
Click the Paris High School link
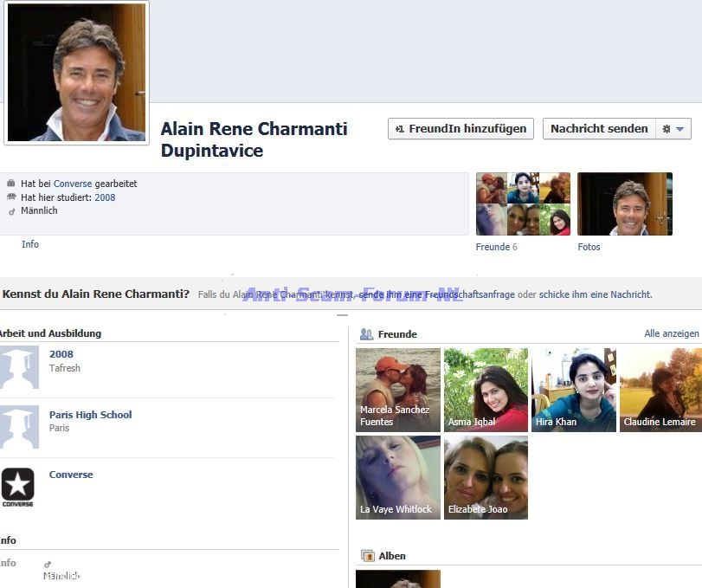point(90,415)
